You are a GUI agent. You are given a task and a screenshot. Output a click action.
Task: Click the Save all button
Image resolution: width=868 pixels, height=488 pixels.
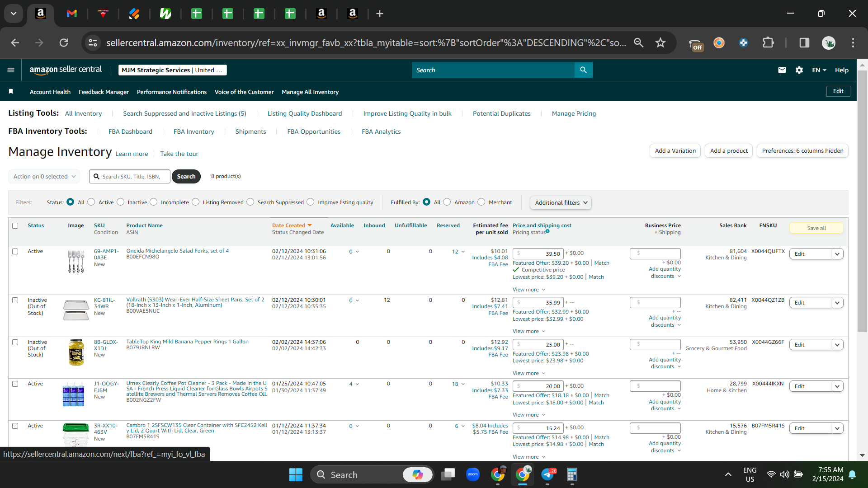[x=816, y=228]
